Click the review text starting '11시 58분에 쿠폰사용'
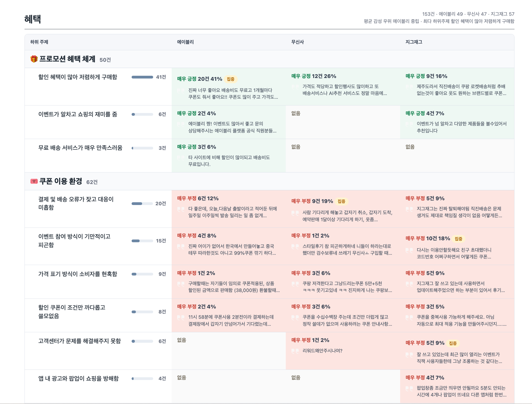The width and height of the screenshot is (532, 404). click(231, 320)
